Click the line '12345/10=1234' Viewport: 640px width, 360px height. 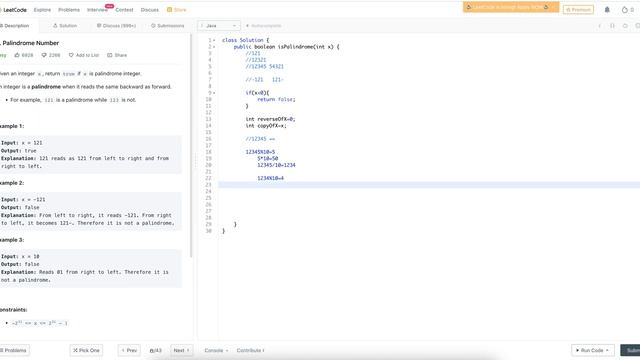coord(276,165)
